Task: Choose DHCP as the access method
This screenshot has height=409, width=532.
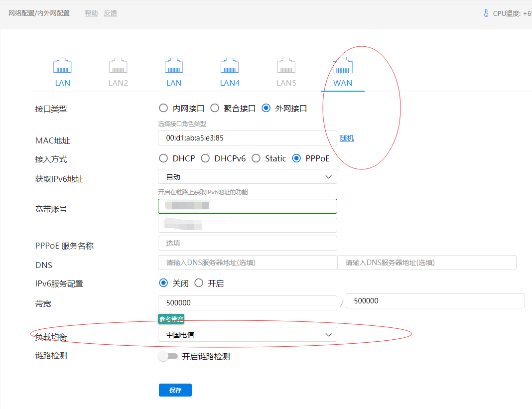Action: click(163, 158)
